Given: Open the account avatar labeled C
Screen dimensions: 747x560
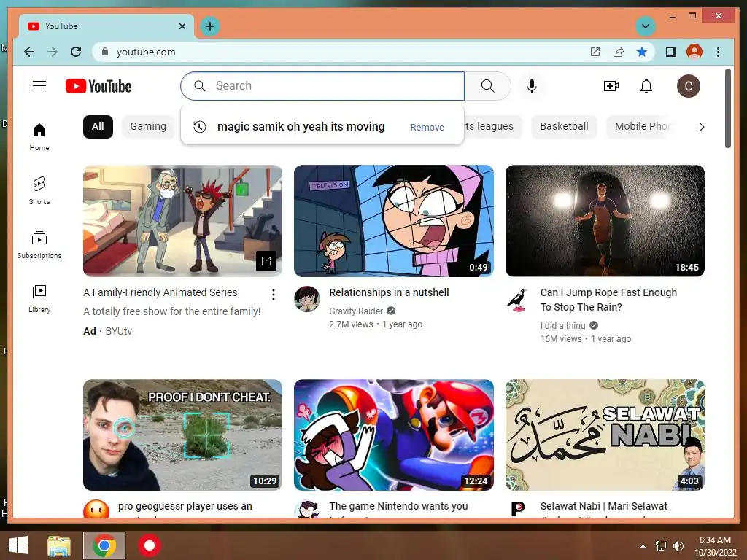Looking at the screenshot, I should coord(689,86).
